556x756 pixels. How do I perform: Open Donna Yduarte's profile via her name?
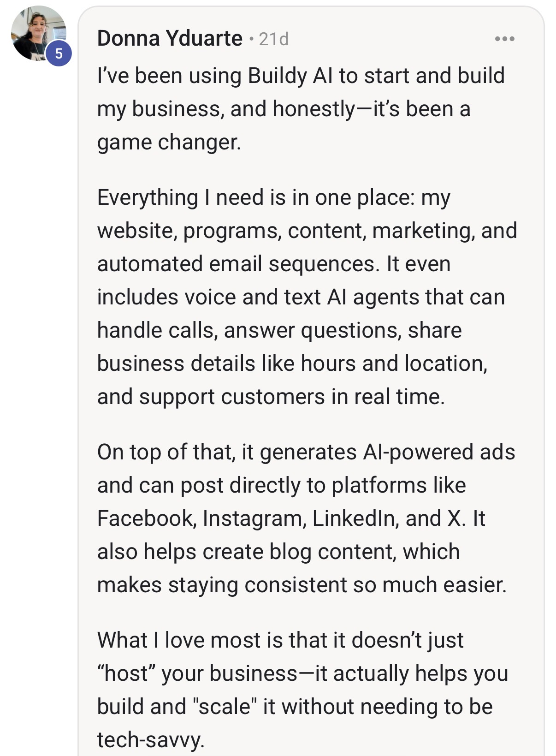click(x=170, y=38)
